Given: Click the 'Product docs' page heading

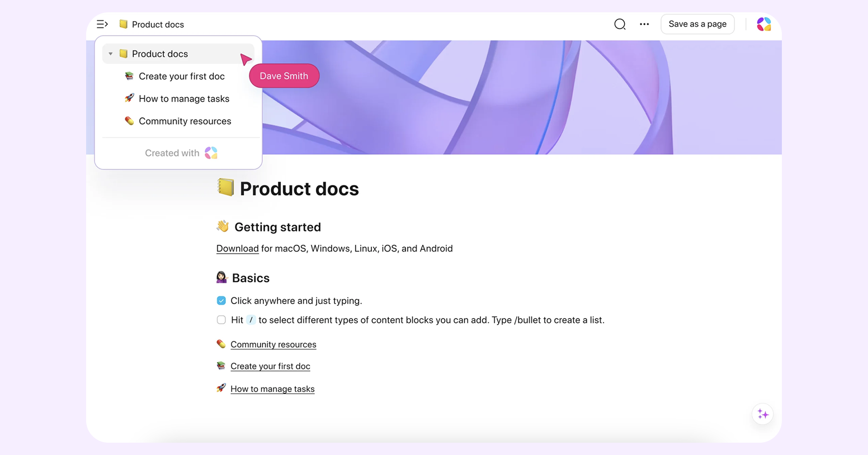Looking at the screenshot, I should pyautogui.click(x=299, y=189).
